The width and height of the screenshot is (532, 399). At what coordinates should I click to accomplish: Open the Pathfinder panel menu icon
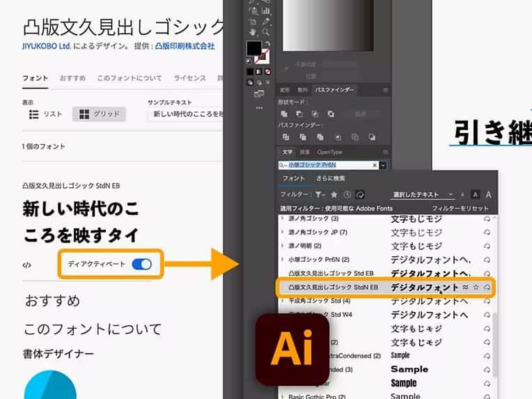[x=385, y=90]
